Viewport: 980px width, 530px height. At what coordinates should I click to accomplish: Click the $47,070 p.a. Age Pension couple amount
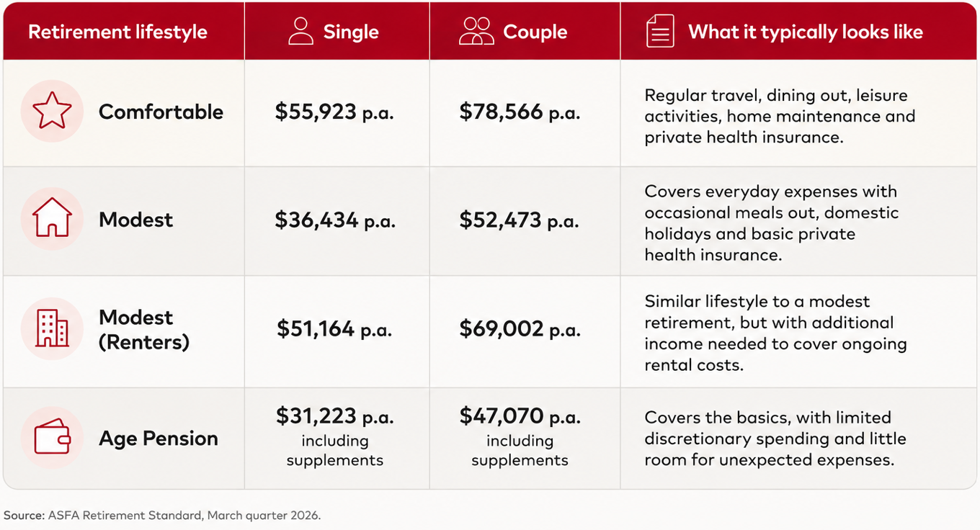[520, 416]
